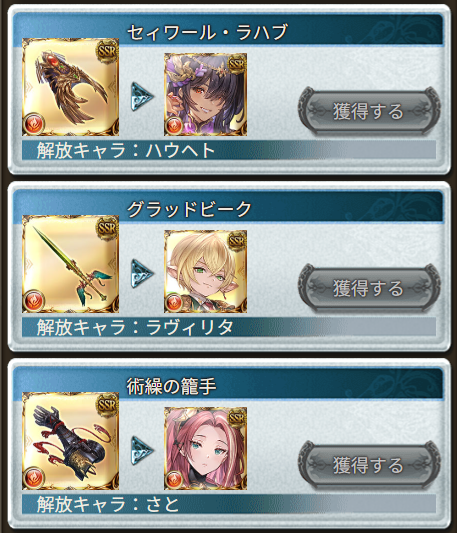Select the 術繰の籠手 gauntlet weapon icon
The width and height of the screenshot is (457, 533).
coord(70,441)
